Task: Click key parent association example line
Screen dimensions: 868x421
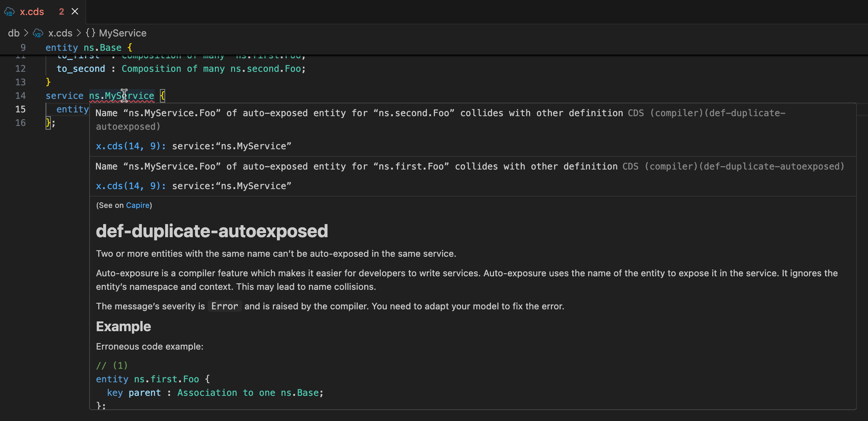Action: click(215, 393)
